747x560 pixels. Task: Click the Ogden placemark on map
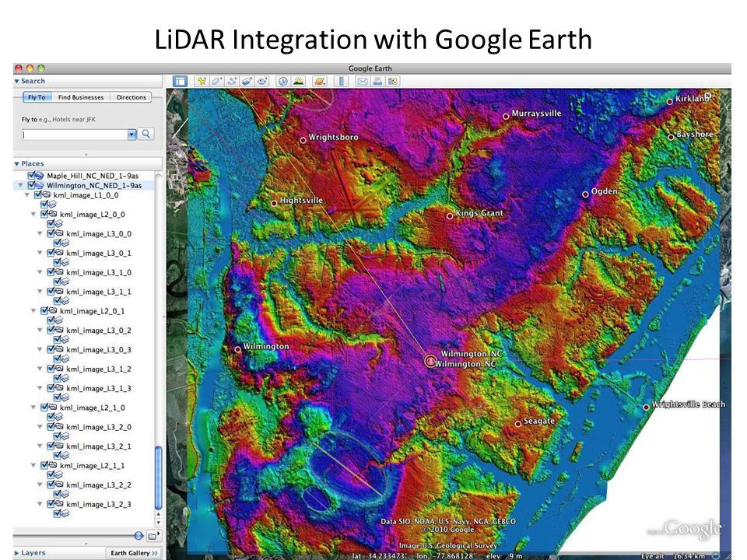[x=585, y=194]
